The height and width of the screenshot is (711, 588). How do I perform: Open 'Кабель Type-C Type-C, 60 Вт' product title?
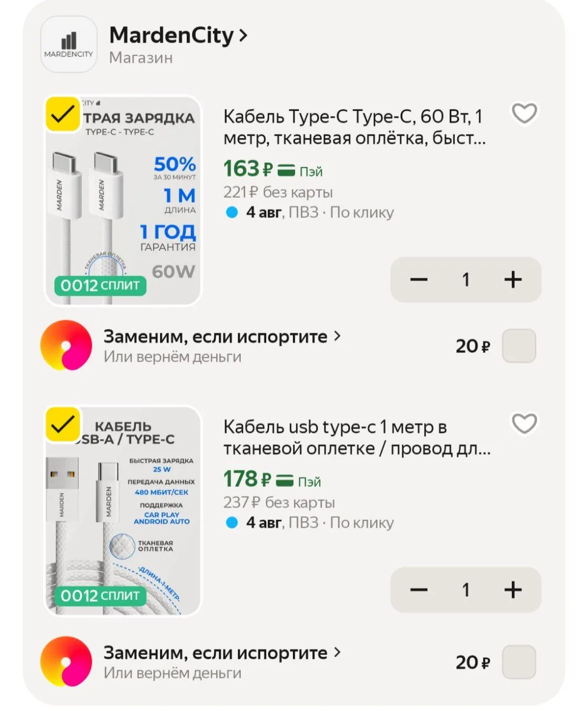click(x=355, y=127)
